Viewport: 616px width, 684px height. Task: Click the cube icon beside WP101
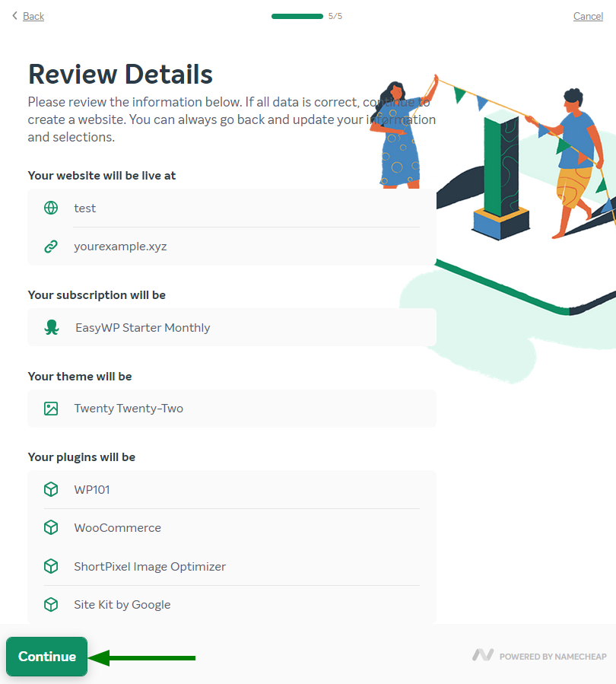coord(51,489)
